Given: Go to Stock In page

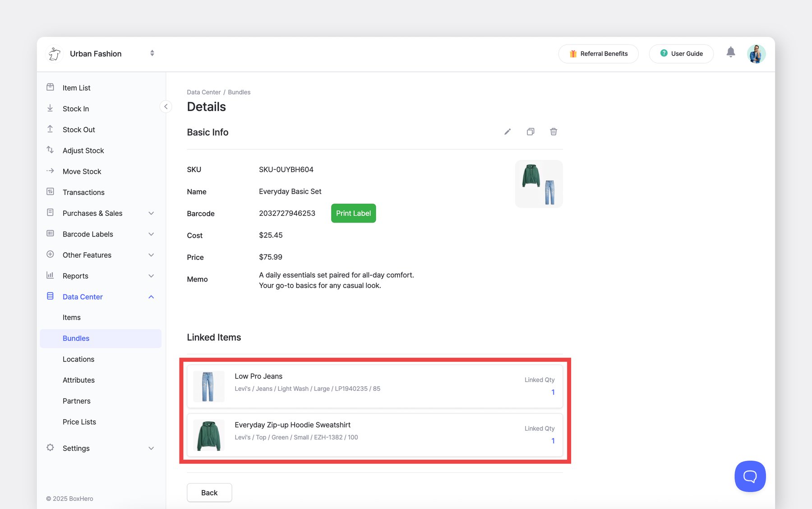Looking at the screenshot, I should tap(76, 109).
